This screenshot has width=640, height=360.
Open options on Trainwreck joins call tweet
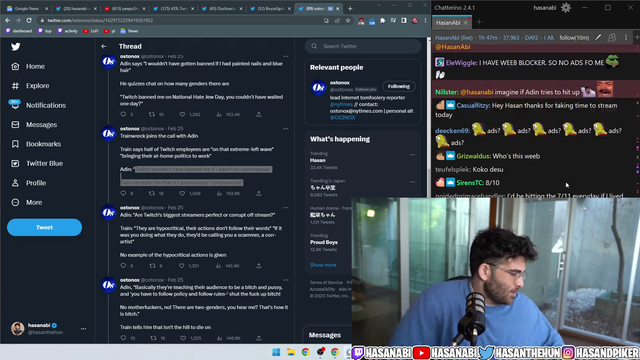coord(286,129)
